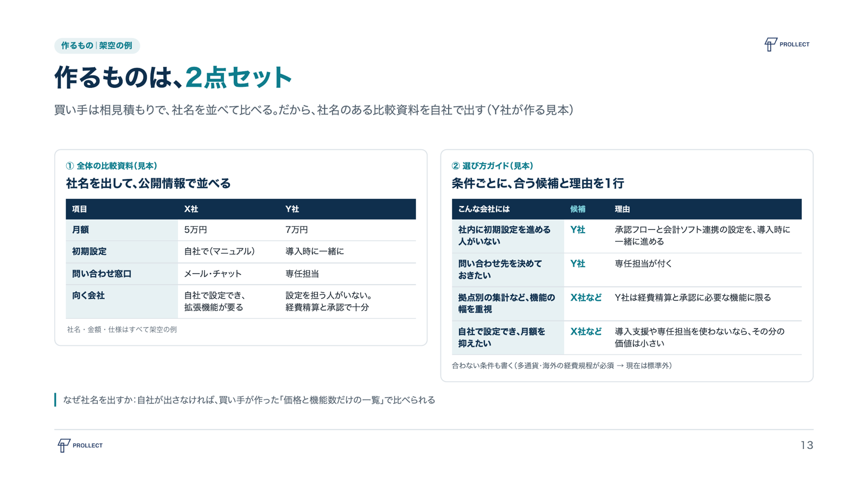868x488 pixels.
Task: Click the 'Y社' column header in left table
Action: [292, 209]
